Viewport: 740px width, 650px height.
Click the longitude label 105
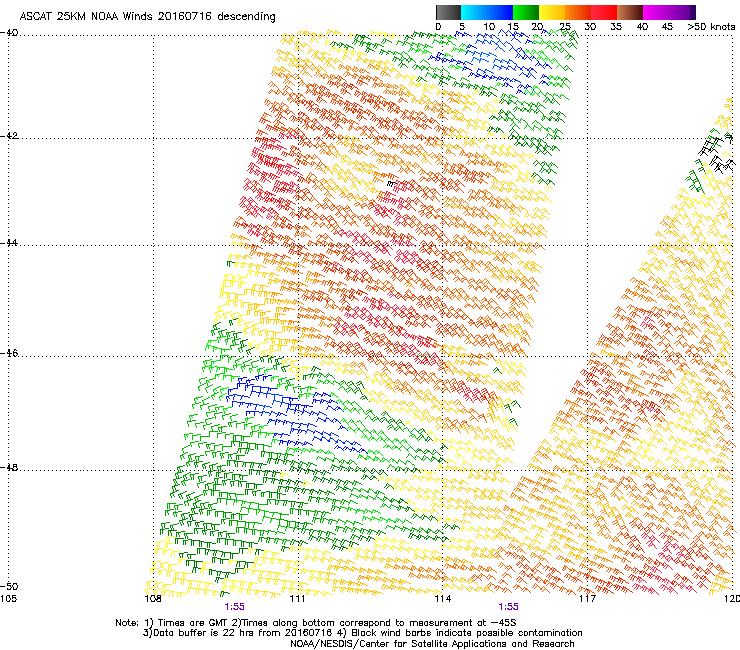pos(8,599)
